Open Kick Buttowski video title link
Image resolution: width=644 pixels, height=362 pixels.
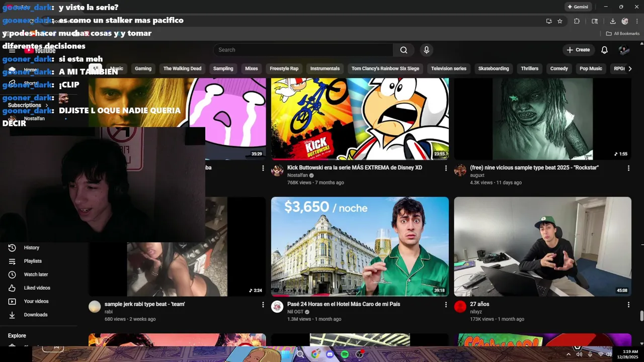355,168
